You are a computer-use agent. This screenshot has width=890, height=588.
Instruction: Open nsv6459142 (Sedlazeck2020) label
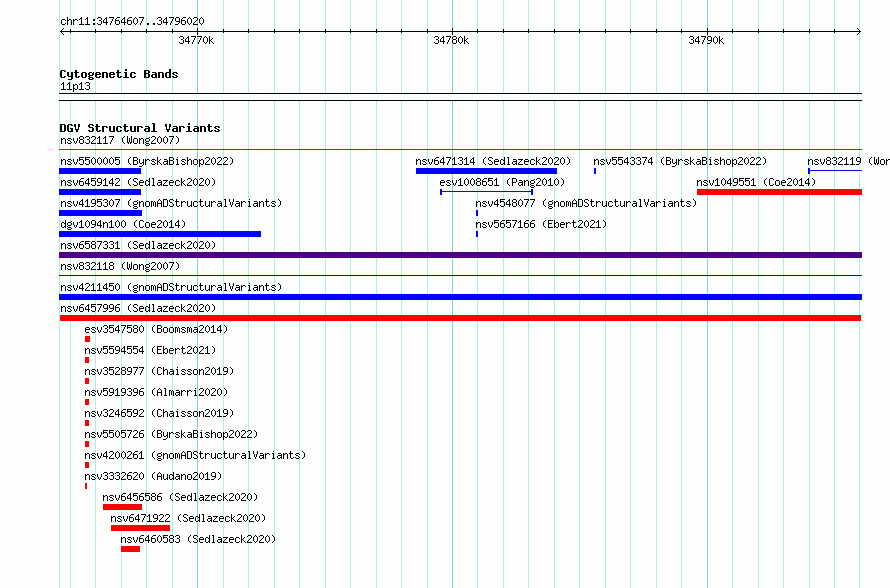pyautogui.click(x=138, y=182)
